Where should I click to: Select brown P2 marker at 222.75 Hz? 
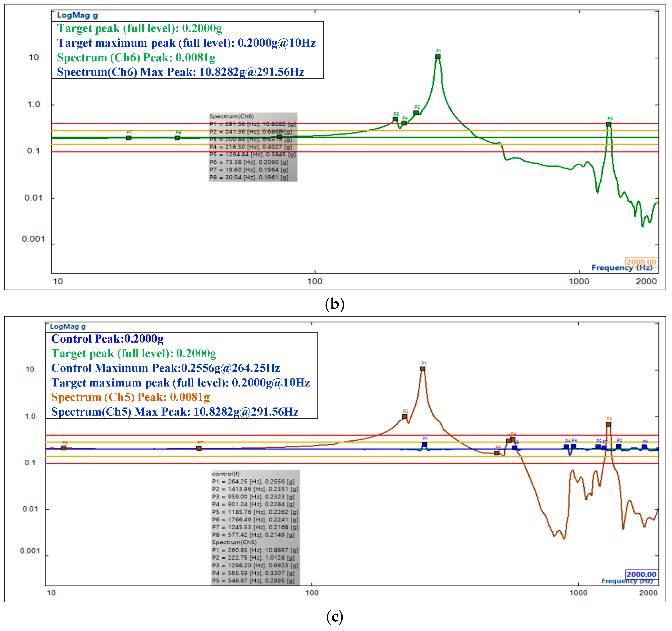405,416
